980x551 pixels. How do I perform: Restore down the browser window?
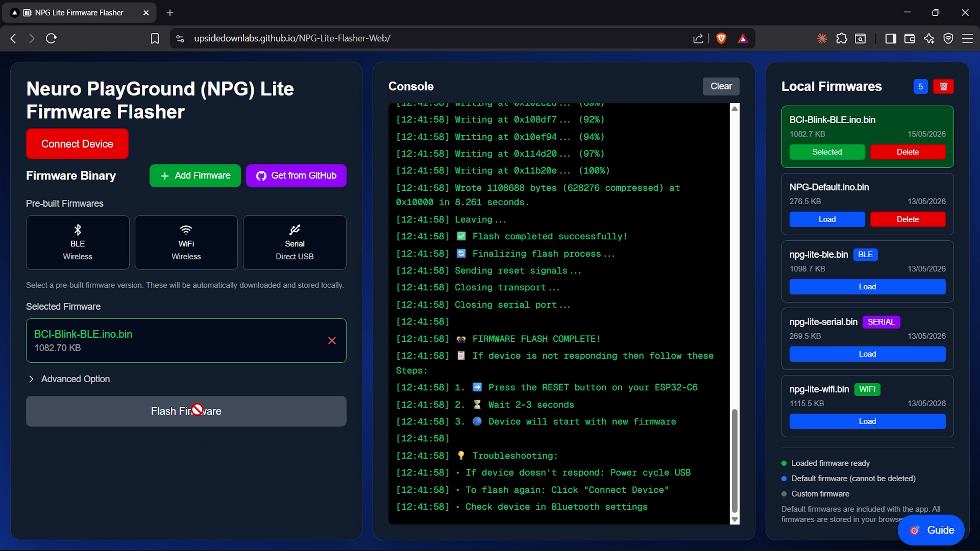coord(936,12)
